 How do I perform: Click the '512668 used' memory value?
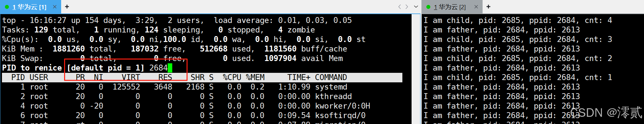tap(225, 49)
